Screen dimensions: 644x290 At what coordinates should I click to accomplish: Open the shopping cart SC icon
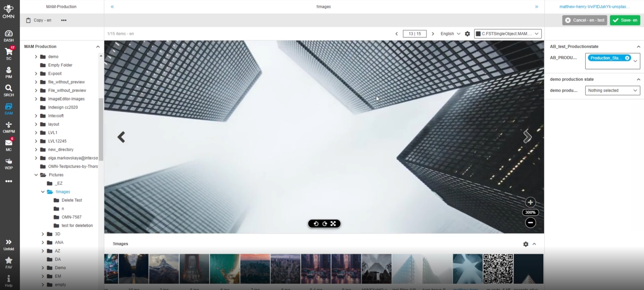click(9, 54)
